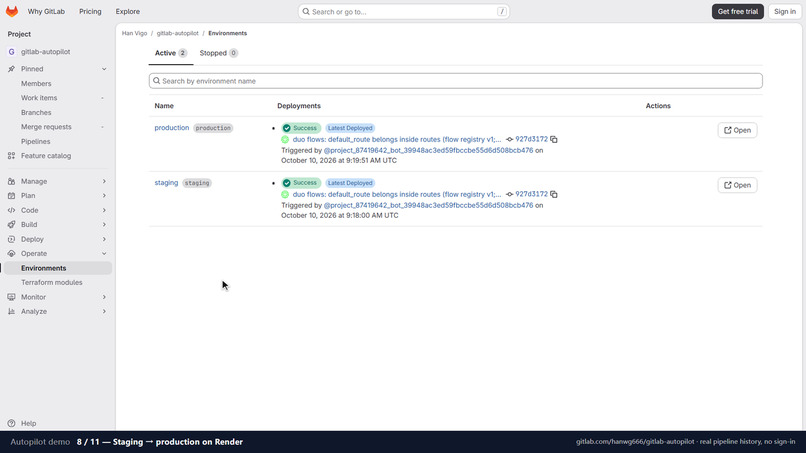Focus the Search or go to field
Screen dimensions: 806x453
[404, 11]
